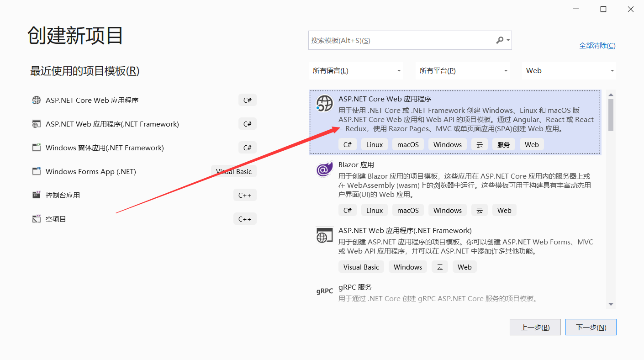Click the gRPC template icon

(325, 291)
